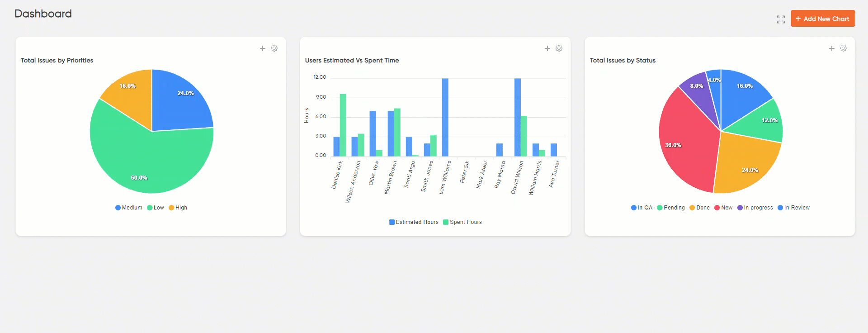This screenshot has width=868, height=333.
Task: Open settings gear on Total Issues by Status card
Action: point(843,48)
